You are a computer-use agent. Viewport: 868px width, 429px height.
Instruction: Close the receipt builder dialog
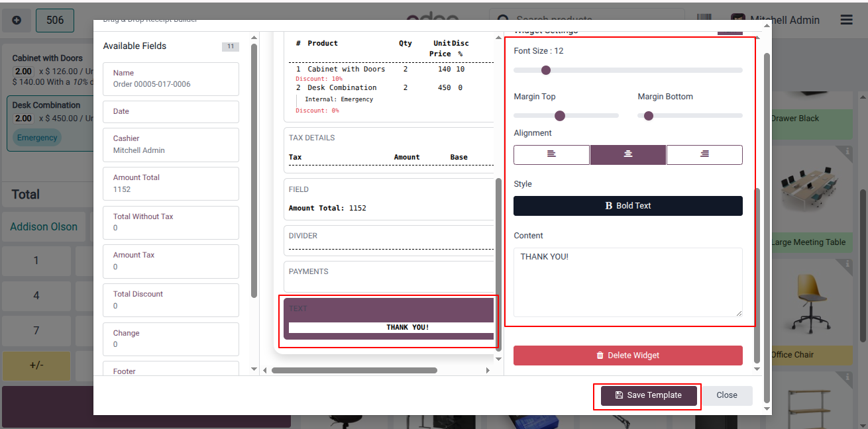pyautogui.click(x=727, y=395)
